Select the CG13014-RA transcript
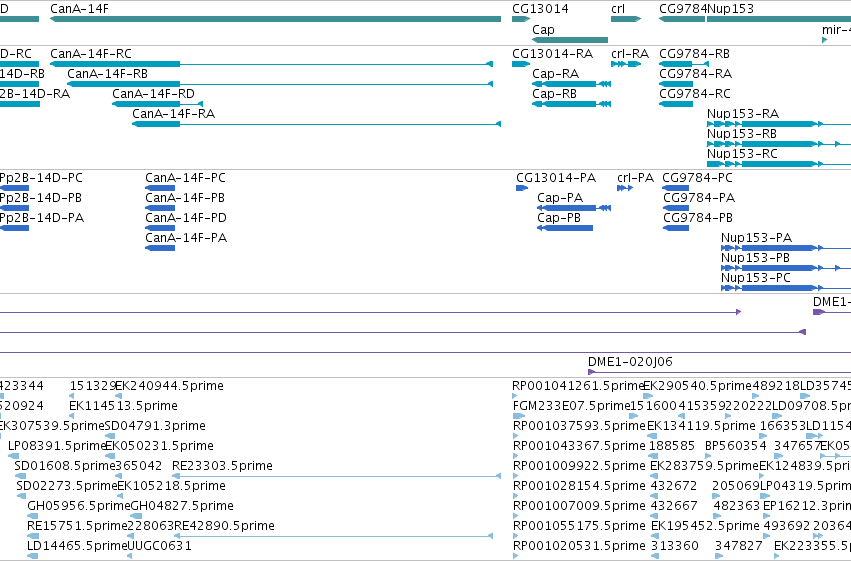Image resolution: width=851 pixels, height=561 pixels. (x=552, y=54)
